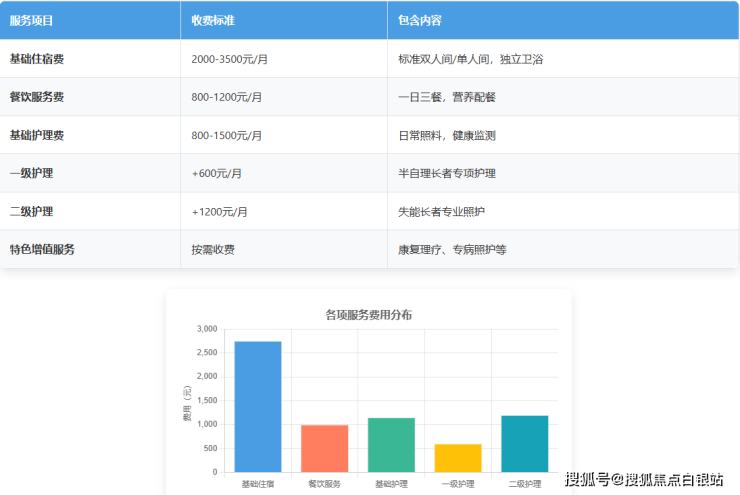
Task: Click the 康复理疗、专病照护等 cell
Action: pyautogui.click(x=452, y=249)
